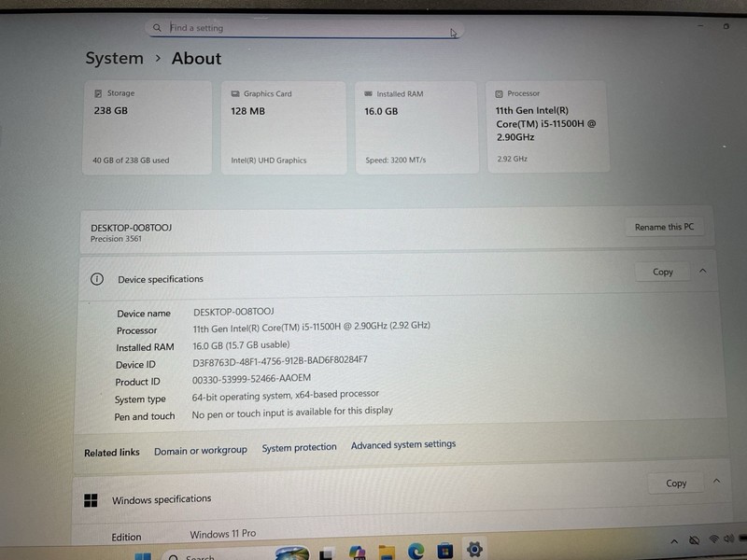The image size is (747, 560).
Task: Select Product ID 00330-53999-52466-AAOEM
Action: point(251,379)
